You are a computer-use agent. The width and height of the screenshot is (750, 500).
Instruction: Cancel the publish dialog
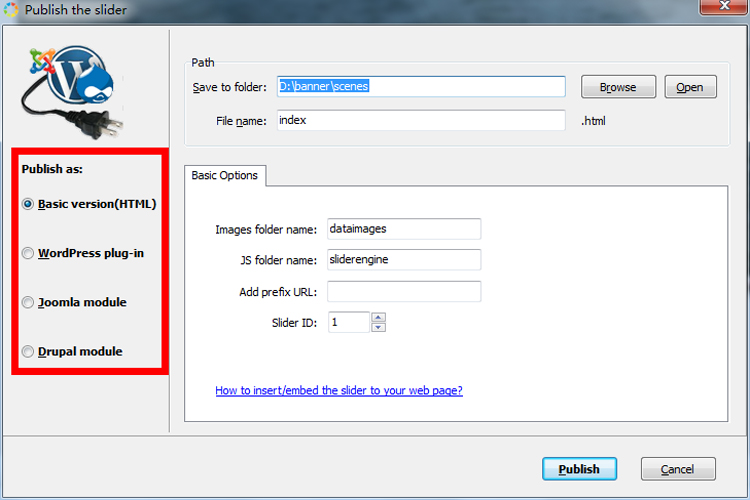coord(678,469)
